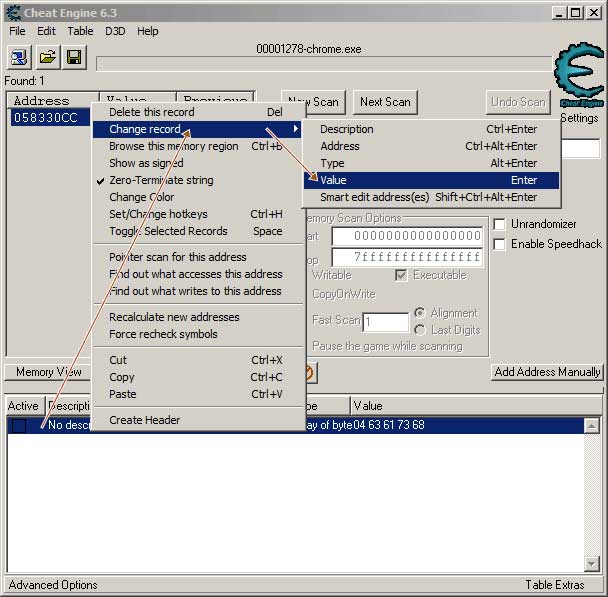Screen dimensions: 608x597
Task: Toggle the Executable checkbox
Action: point(401,275)
